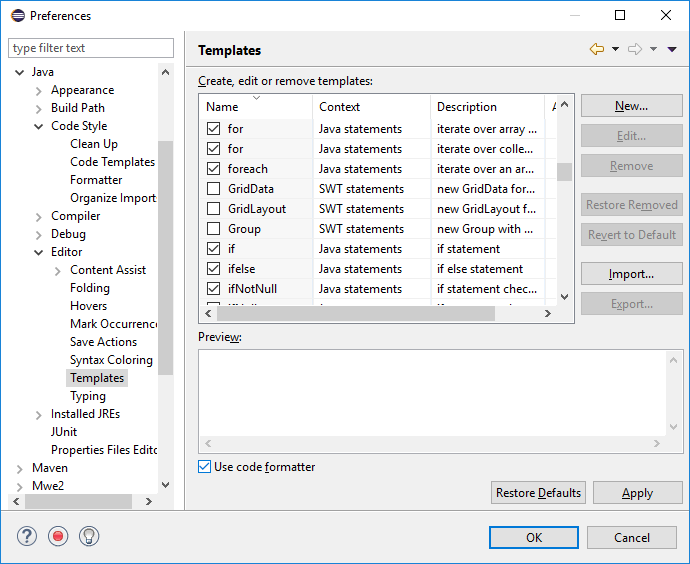Expand the Appearance node
This screenshot has height=564, width=690.
(x=39, y=91)
